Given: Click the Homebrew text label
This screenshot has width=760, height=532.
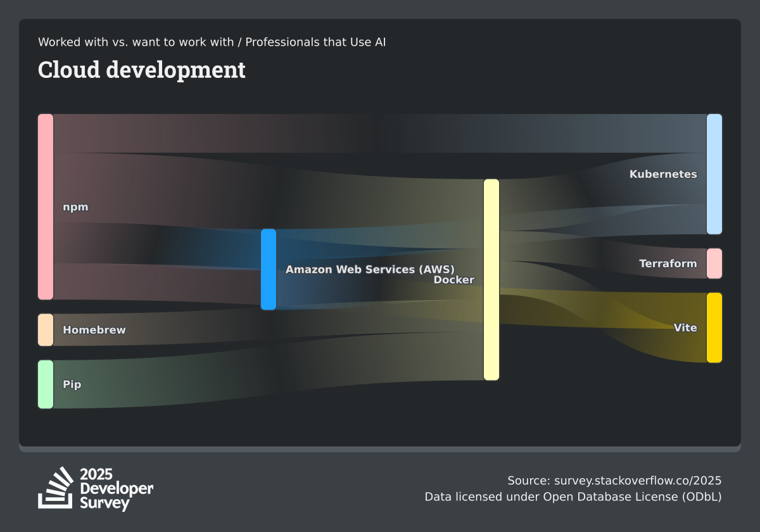Looking at the screenshot, I should click(94, 330).
